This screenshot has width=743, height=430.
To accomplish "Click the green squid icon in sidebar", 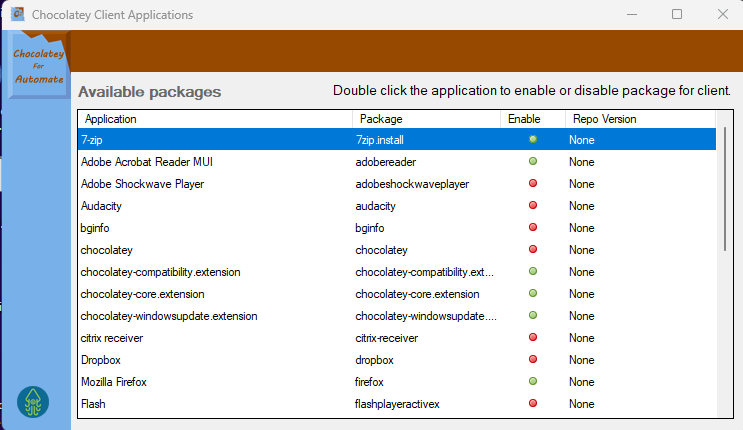I will [x=34, y=401].
